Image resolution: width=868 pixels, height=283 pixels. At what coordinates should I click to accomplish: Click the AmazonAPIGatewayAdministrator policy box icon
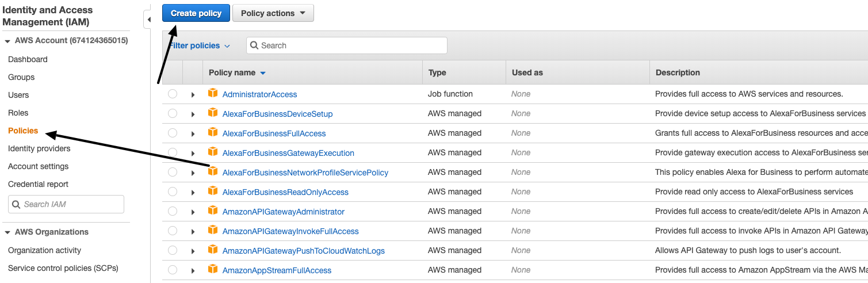213,211
